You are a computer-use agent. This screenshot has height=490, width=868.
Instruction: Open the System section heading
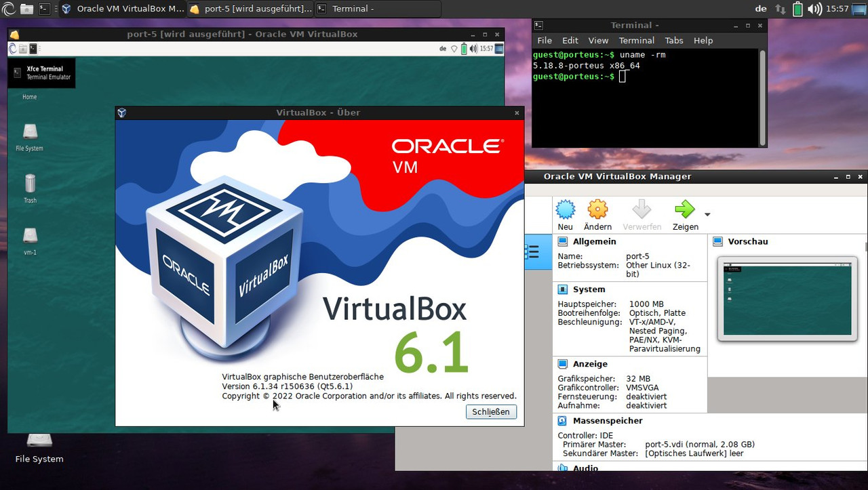tap(589, 289)
